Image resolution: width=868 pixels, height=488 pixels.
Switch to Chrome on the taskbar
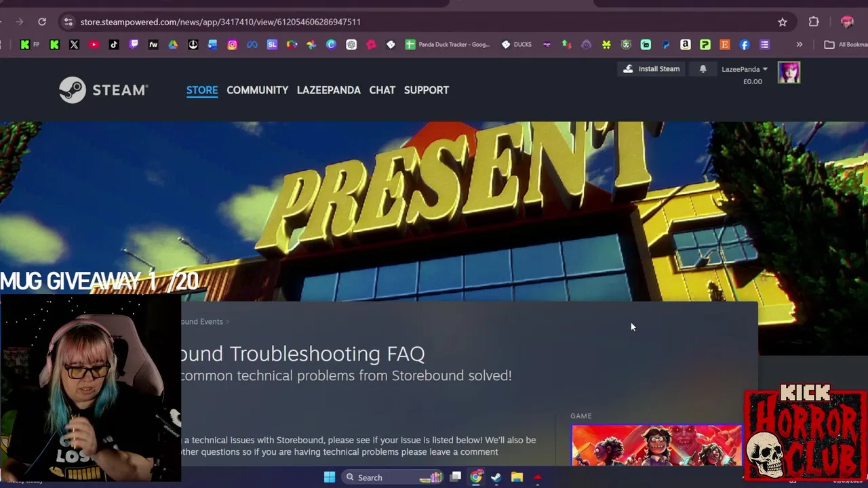pos(476,478)
